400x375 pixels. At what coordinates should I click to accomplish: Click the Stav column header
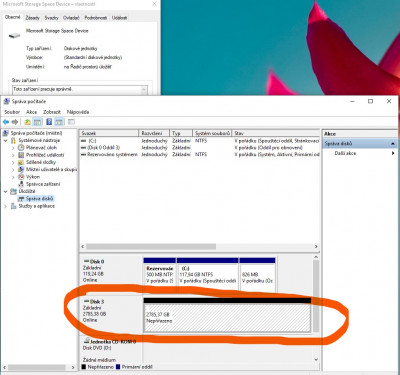(276, 133)
